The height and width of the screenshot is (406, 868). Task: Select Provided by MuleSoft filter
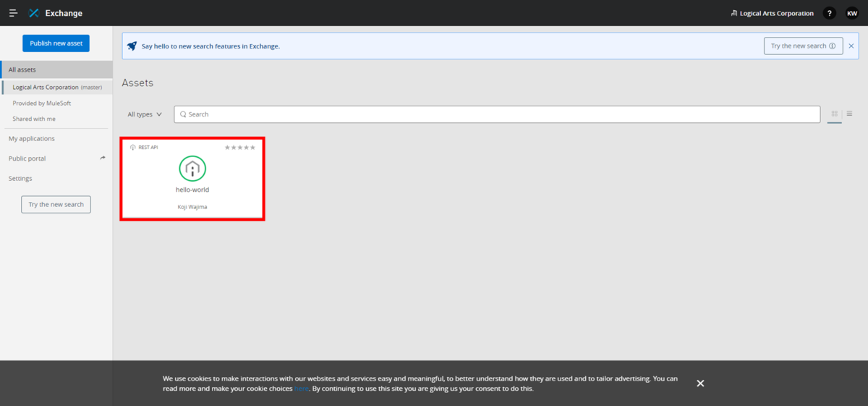pos(42,103)
